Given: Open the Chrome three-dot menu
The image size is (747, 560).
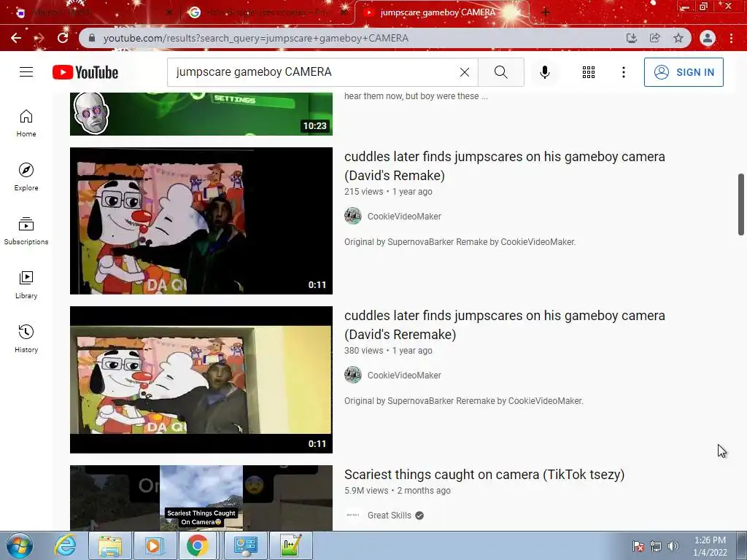Looking at the screenshot, I should 731,38.
